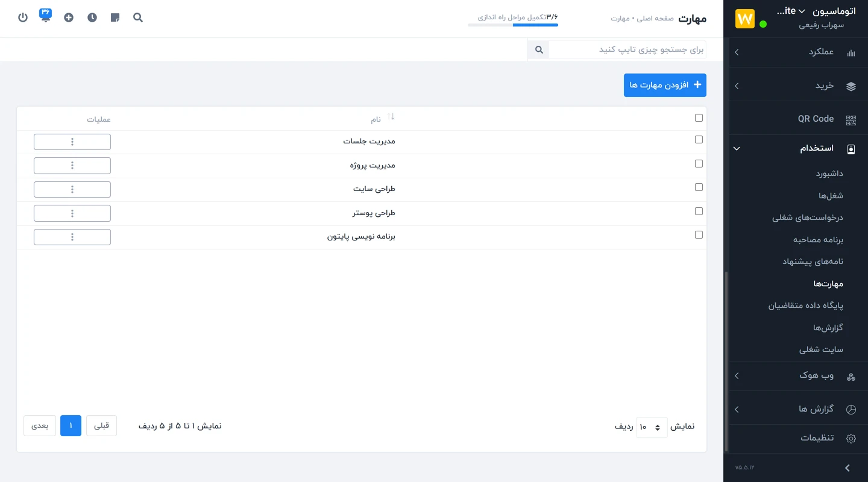The width and height of the screenshot is (868, 482).
Task: Click the استخدام badge icon in sidebar
Action: point(851,149)
